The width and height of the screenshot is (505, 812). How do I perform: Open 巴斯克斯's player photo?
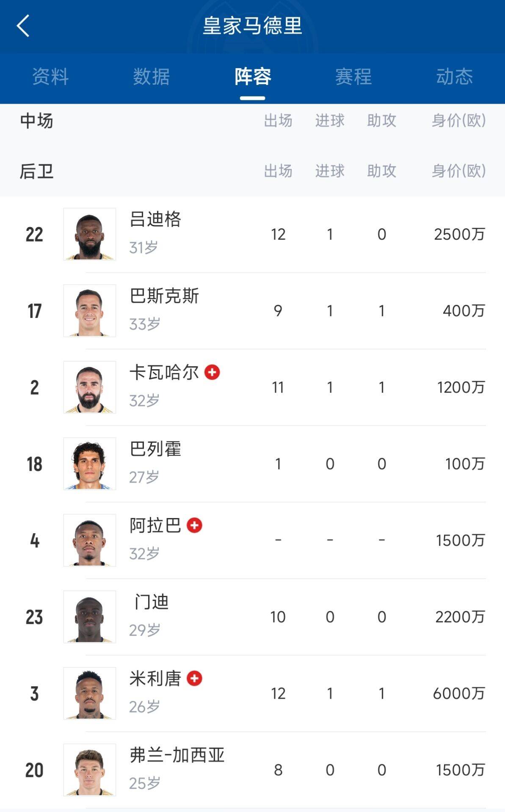coord(90,310)
